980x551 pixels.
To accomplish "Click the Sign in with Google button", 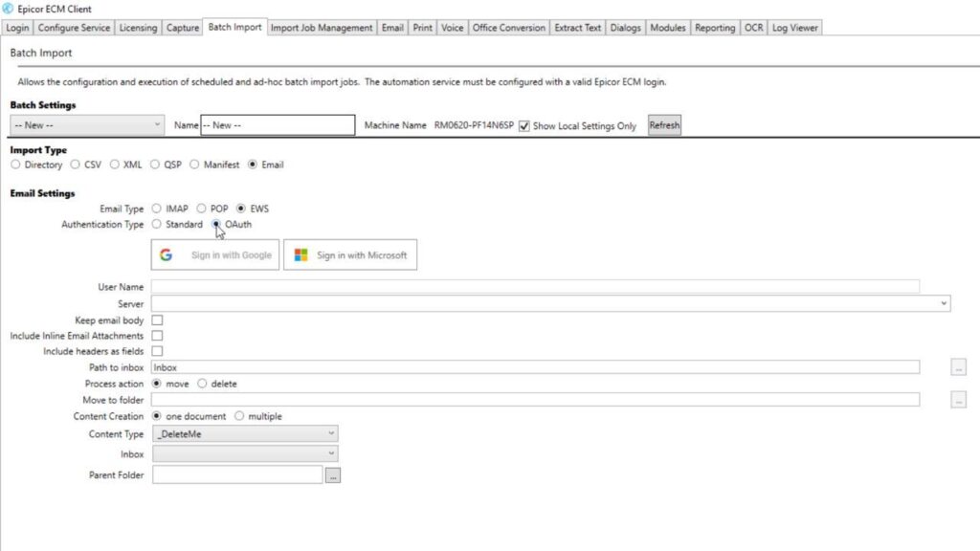I will [x=215, y=255].
